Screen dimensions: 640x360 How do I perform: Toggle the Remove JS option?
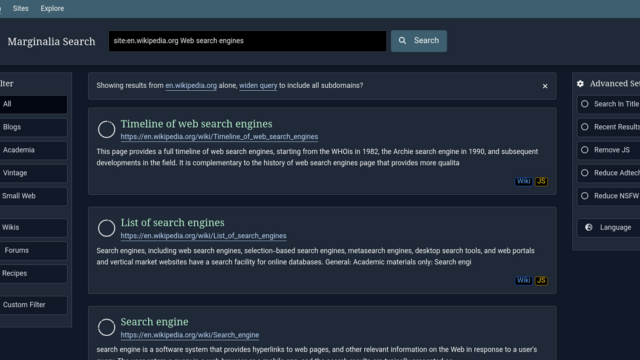click(609, 150)
